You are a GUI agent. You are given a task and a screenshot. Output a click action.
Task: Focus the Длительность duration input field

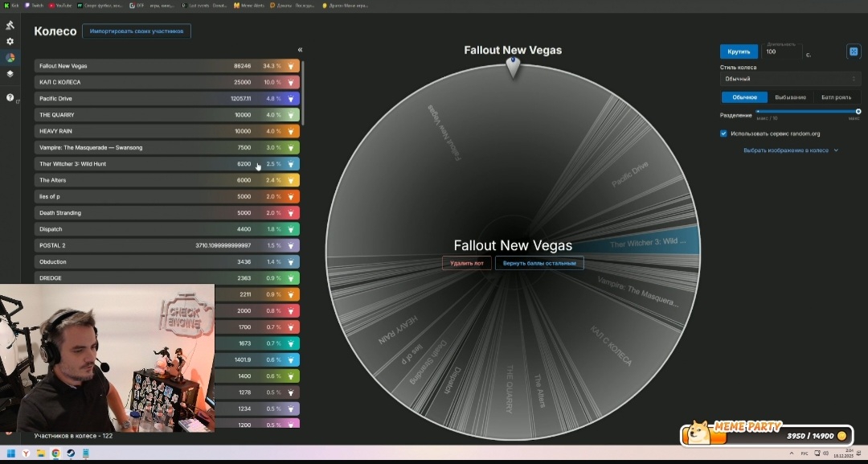782,52
